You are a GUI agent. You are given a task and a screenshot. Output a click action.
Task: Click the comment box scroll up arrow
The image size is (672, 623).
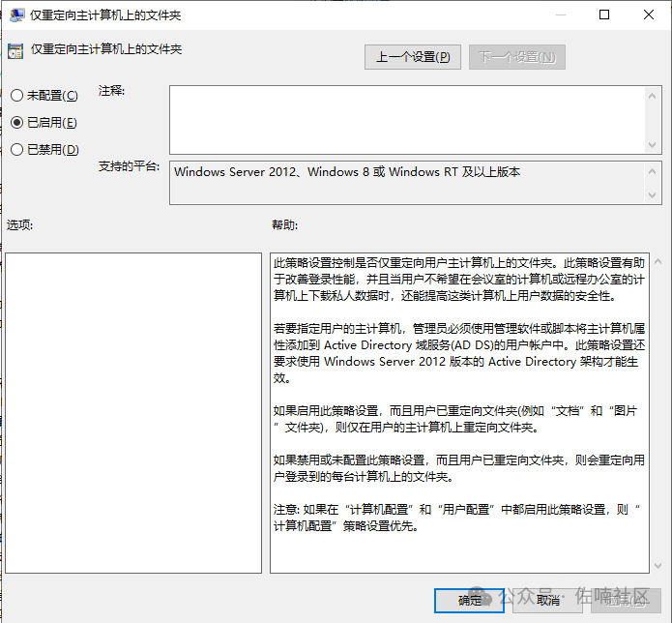653,96
